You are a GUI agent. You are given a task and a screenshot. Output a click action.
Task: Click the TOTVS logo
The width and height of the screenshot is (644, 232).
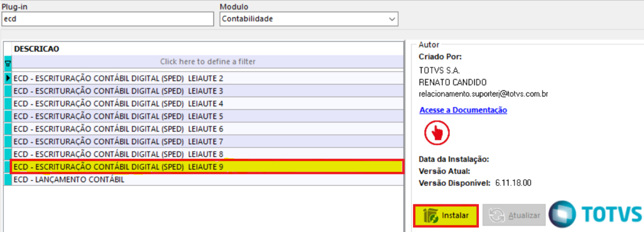(596, 214)
